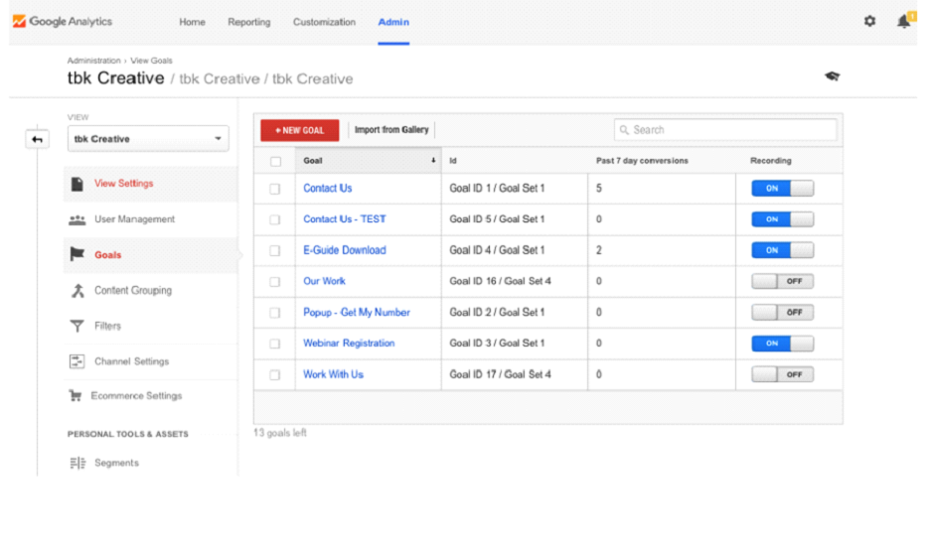Turn off recording for E-Guide Download
The width and height of the screenshot is (930, 560).
782,250
